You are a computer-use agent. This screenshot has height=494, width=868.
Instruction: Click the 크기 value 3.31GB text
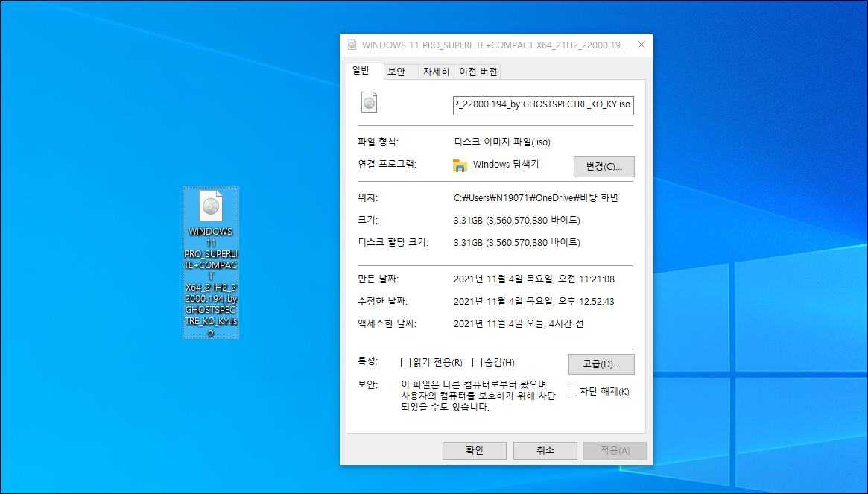tap(516, 220)
